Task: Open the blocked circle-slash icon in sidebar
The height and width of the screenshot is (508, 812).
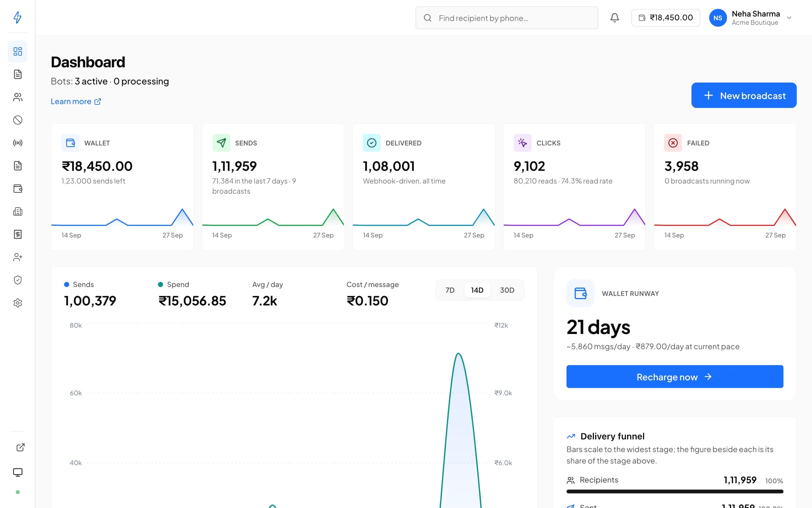Action: click(x=17, y=120)
